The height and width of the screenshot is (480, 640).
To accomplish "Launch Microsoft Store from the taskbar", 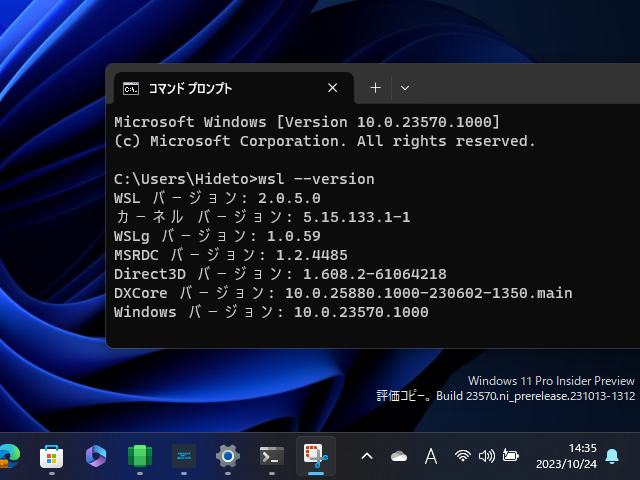I will coord(51,456).
